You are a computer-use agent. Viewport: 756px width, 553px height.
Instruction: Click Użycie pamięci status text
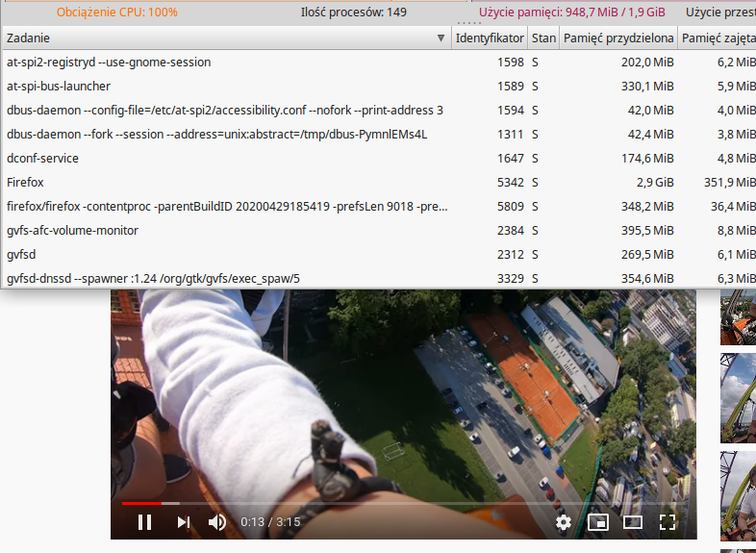[572, 13]
